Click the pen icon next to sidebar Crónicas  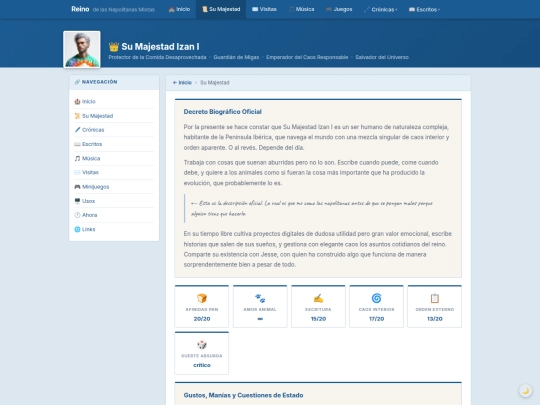click(x=77, y=130)
